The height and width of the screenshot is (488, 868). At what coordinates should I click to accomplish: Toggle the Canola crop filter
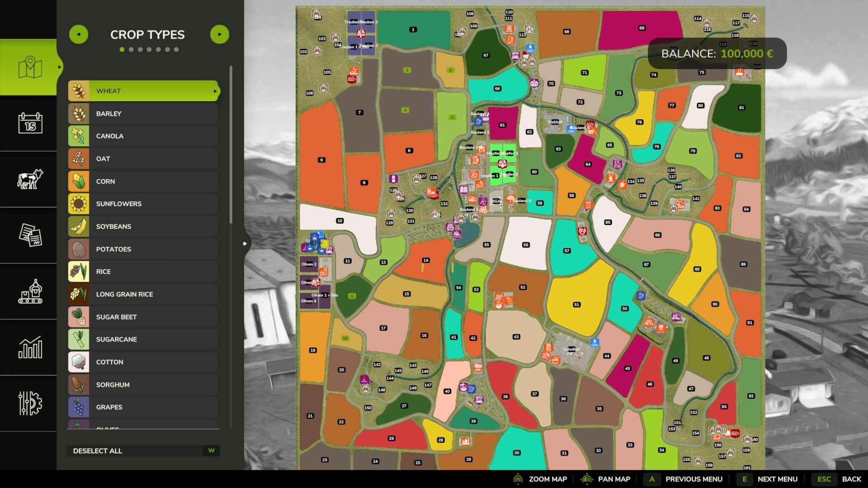point(143,136)
